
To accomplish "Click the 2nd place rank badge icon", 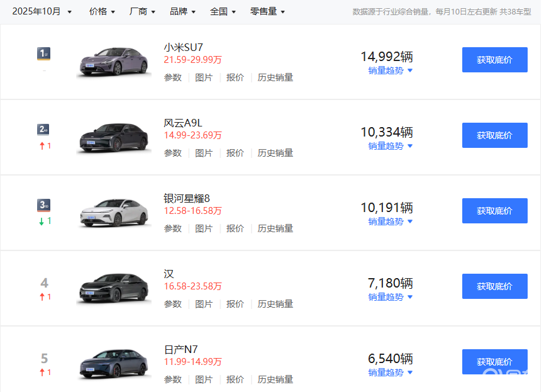I will coord(43,130).
